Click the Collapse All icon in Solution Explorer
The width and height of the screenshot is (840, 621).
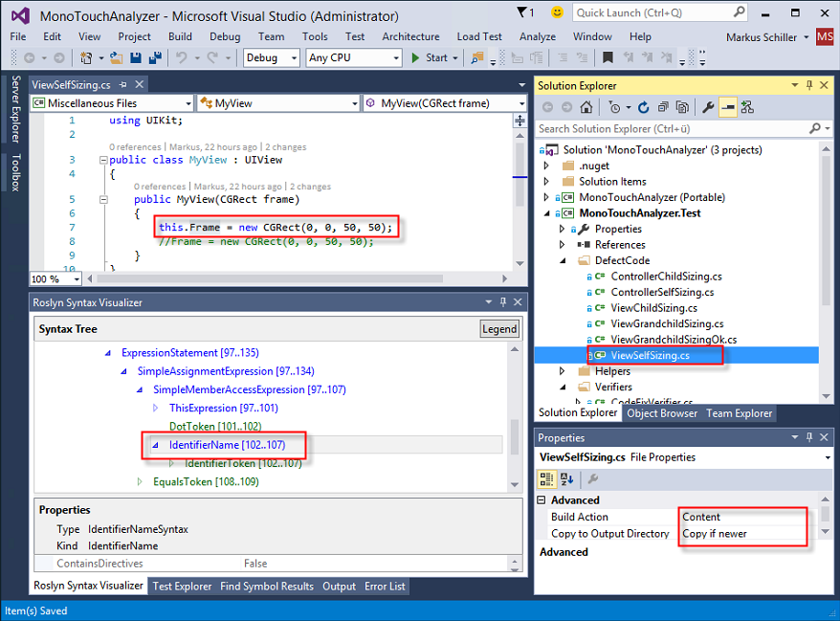(663, 108)
